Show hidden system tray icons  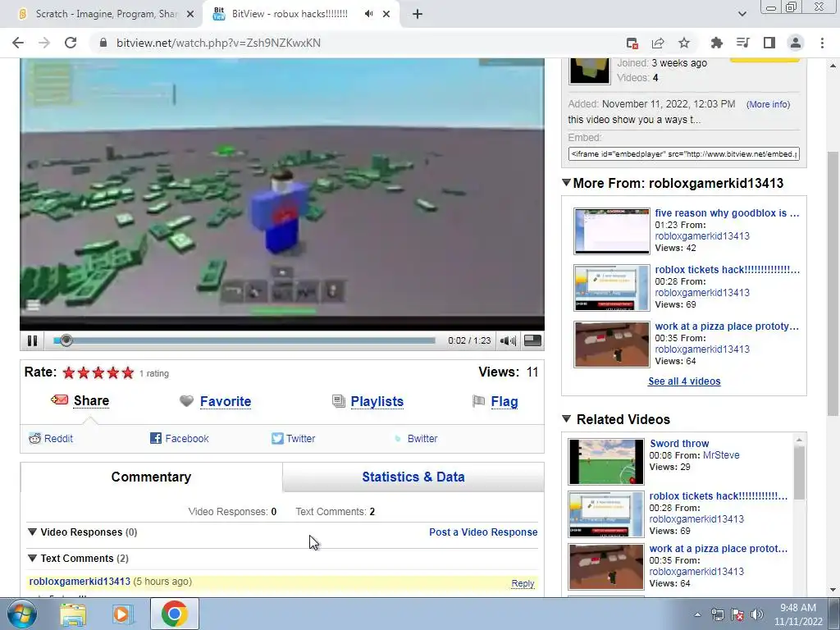coord(697,614)
